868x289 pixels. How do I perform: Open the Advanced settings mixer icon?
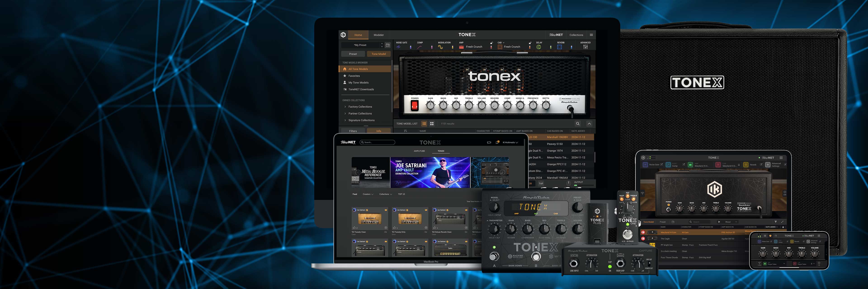tap(585, 47)
